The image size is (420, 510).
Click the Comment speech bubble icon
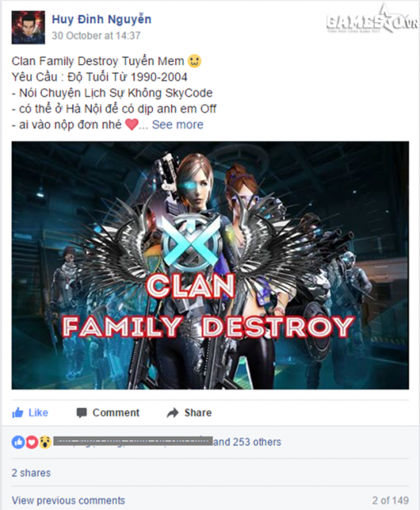point(81,413)
